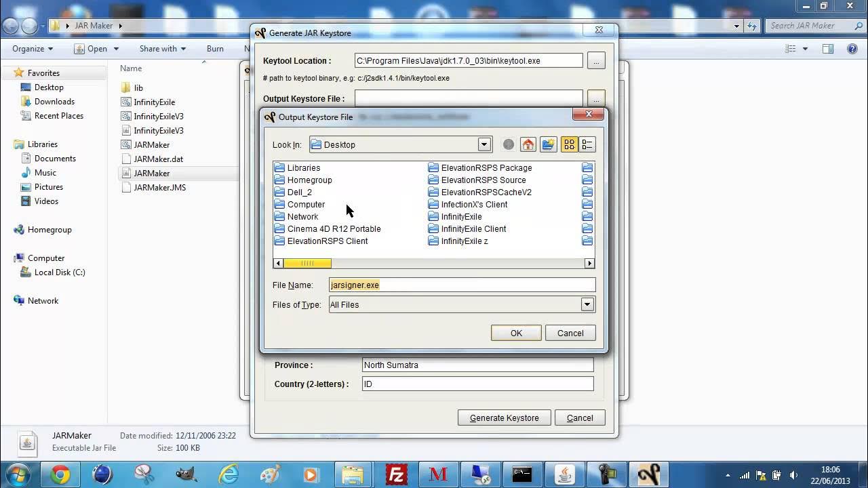
Task: Click the Explorer help icon
Action: click(x=852, y=49)
